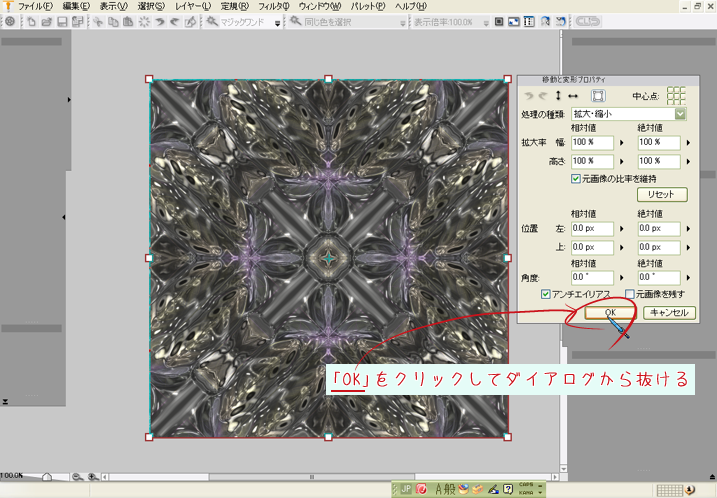
Task: Click the horizontal flip icon in transform dialog
Action: click(x=574, y=96)
